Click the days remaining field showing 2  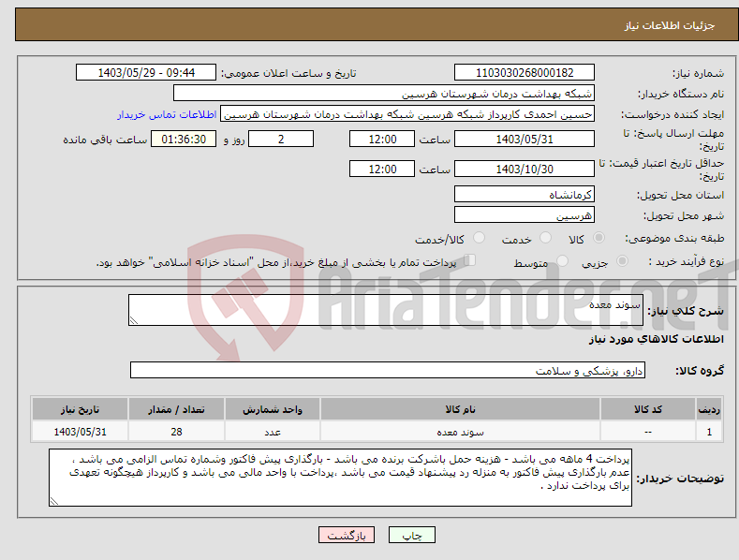[281, 139]
